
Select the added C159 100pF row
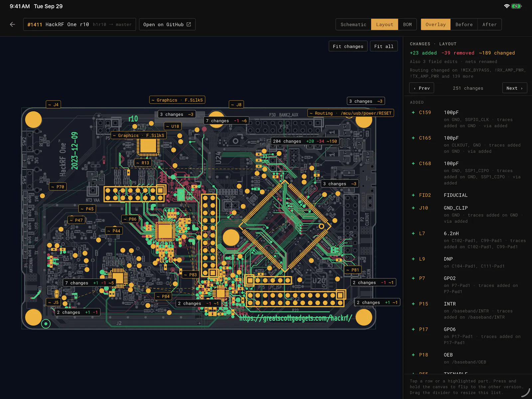[x=467, y=119]
